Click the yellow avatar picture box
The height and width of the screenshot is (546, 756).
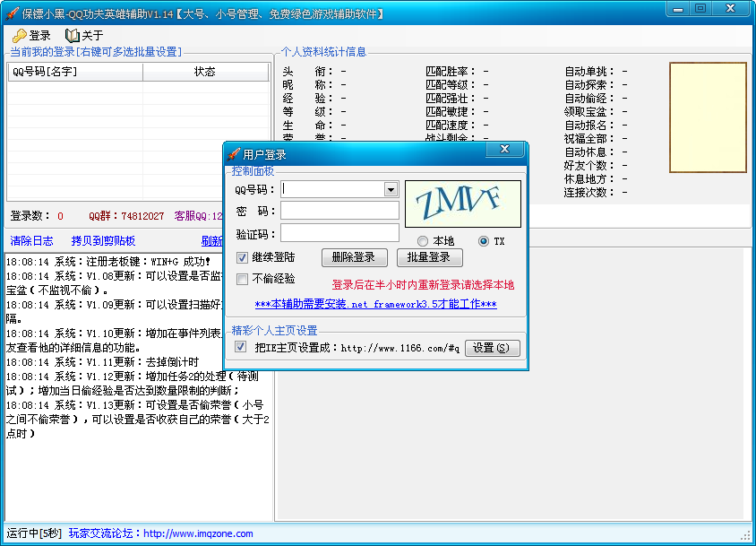[x=708, y=117]
